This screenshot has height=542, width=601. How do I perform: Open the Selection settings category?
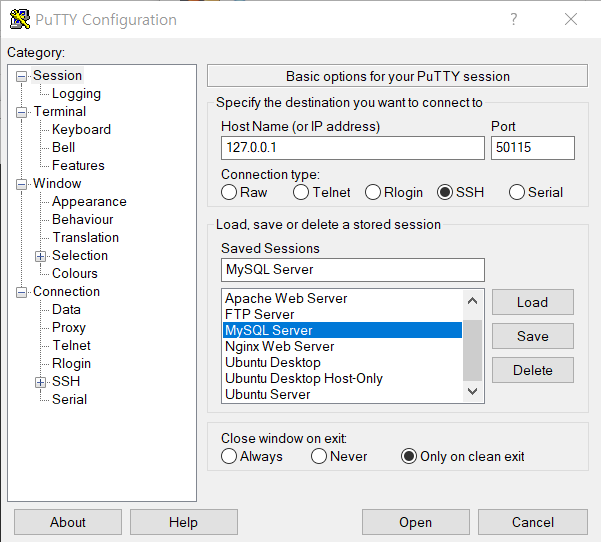point(80,256)
